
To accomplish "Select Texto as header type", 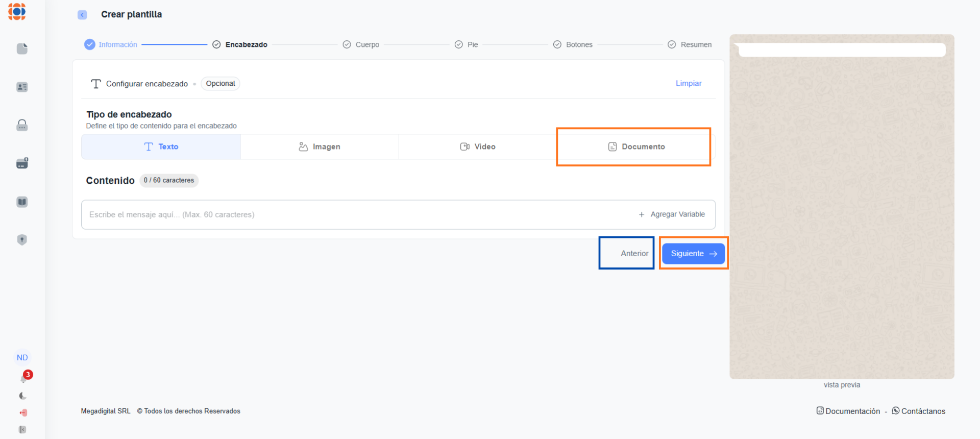I will 161,147.
